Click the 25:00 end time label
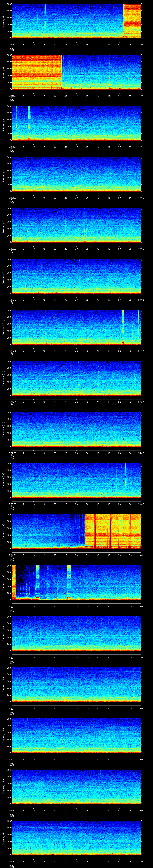 pos(141,555)
